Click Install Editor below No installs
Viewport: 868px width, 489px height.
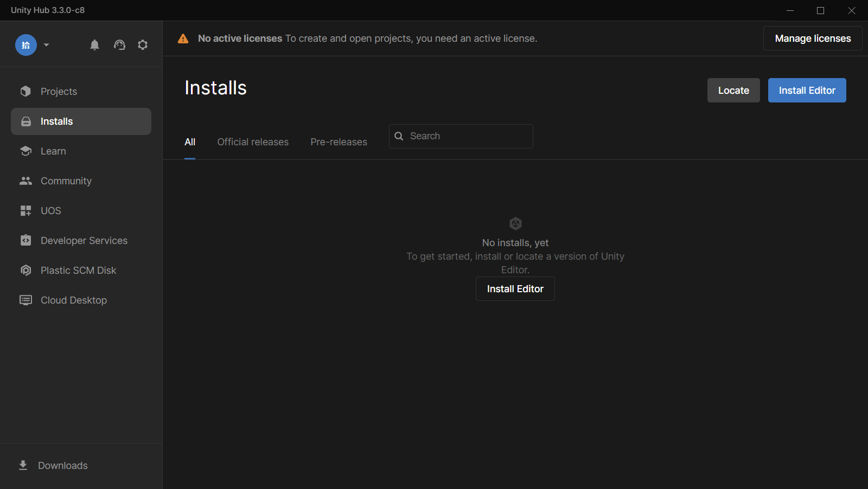pyautogui.click(x=515, y=289)
